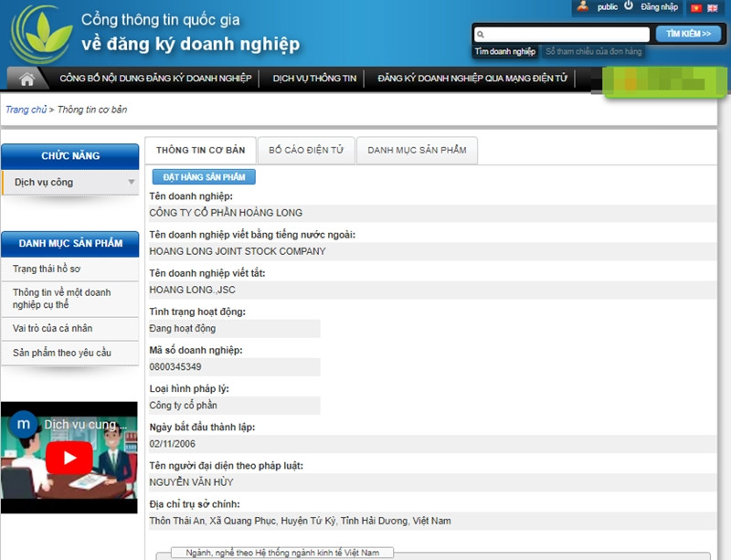This screenshot has height=560, width=731.
Task: Open the Dịch vụ thông tin menu
Action: (314, 79)
